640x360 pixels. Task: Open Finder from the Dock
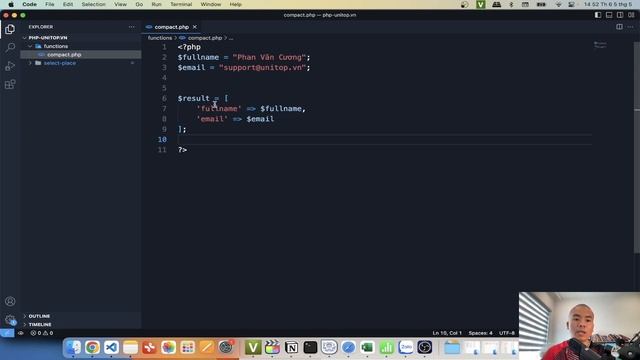point(74,347)
